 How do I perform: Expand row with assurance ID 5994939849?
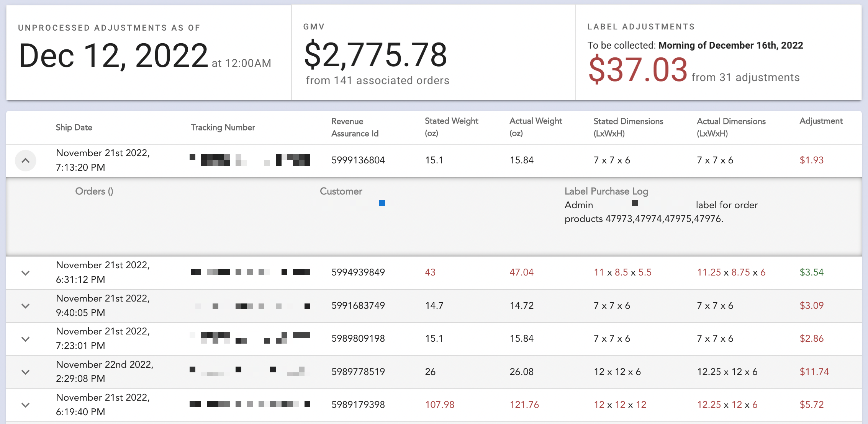25,273
